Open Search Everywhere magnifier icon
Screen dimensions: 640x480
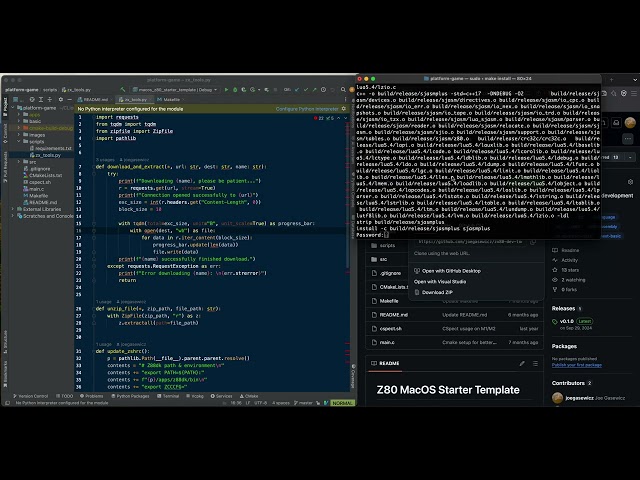343,89
